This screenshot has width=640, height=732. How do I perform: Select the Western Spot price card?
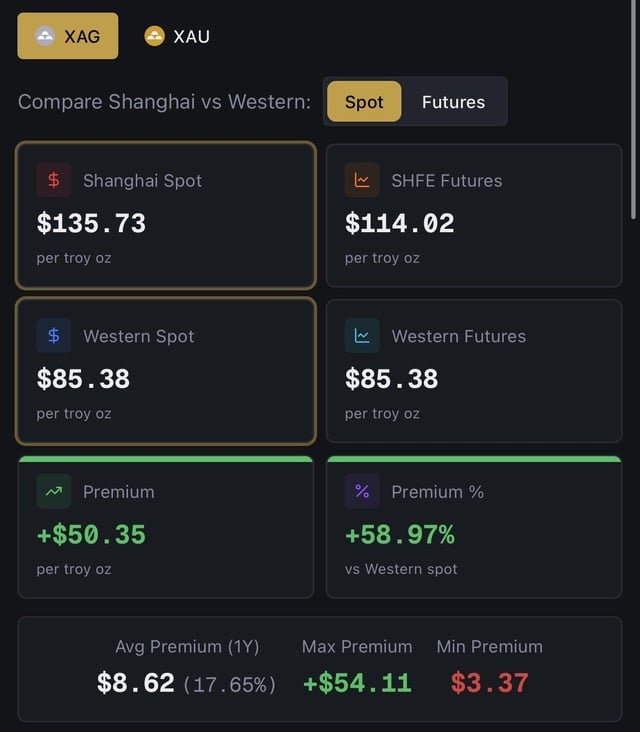[166, 371]
